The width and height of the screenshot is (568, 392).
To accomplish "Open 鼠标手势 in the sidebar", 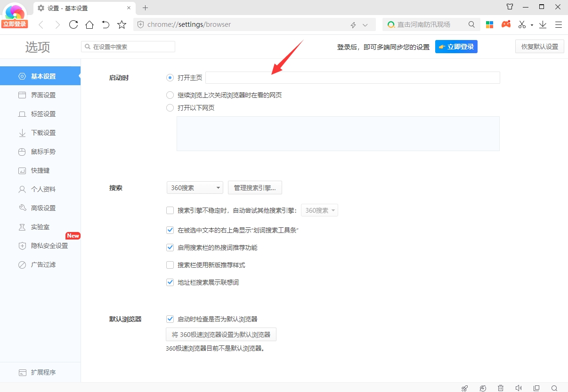I will tap(40, 152).
